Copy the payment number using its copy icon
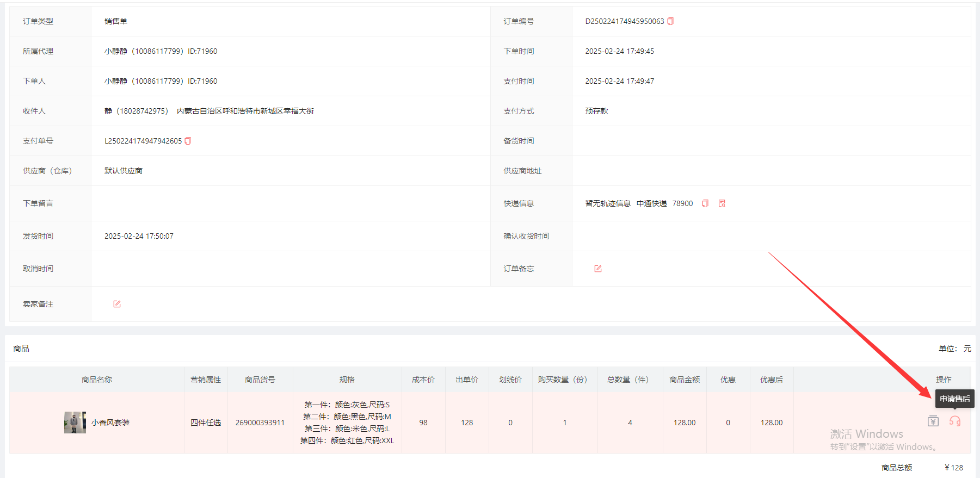This screenshot has width=980, height=478. (188, 141)
